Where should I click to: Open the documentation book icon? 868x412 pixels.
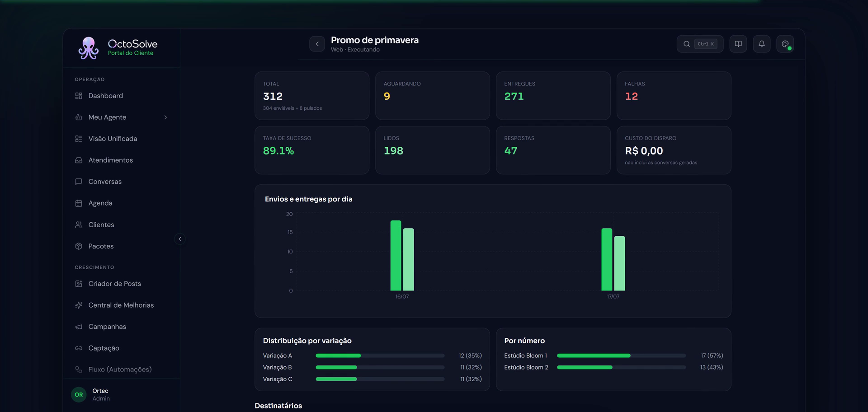point(738,44)
